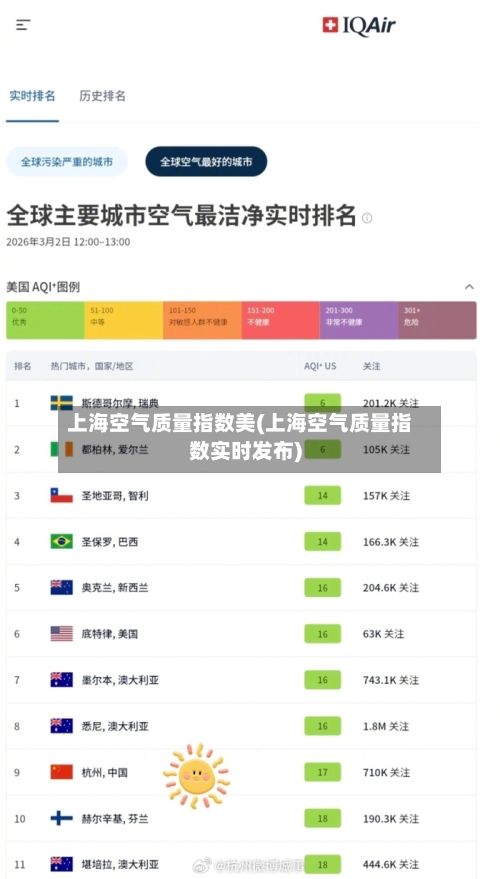Follow Sydney via 1.8M 关注
500x879 pixels.
386,726
